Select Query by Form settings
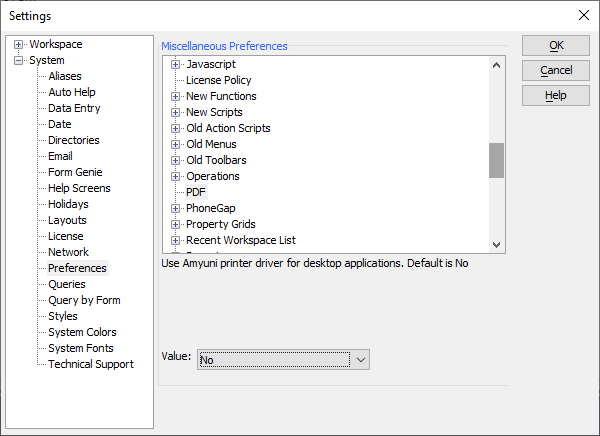 pos(84,300)
